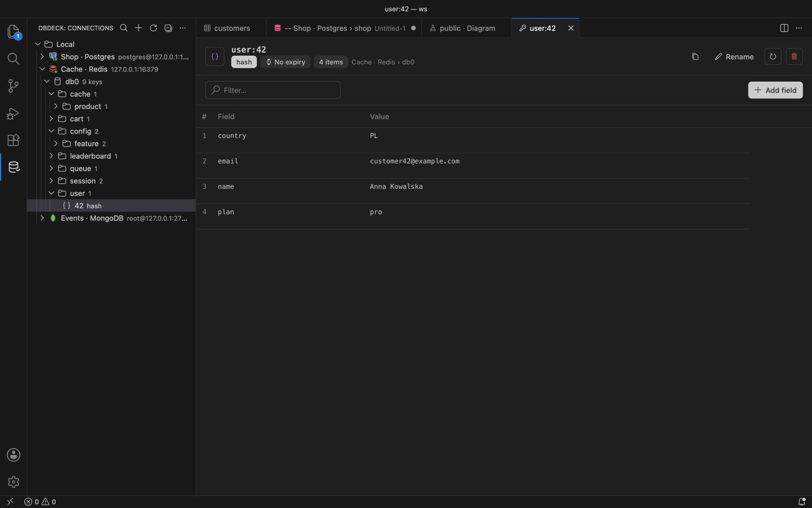Split the editor to the right

[x=784, y=28]
